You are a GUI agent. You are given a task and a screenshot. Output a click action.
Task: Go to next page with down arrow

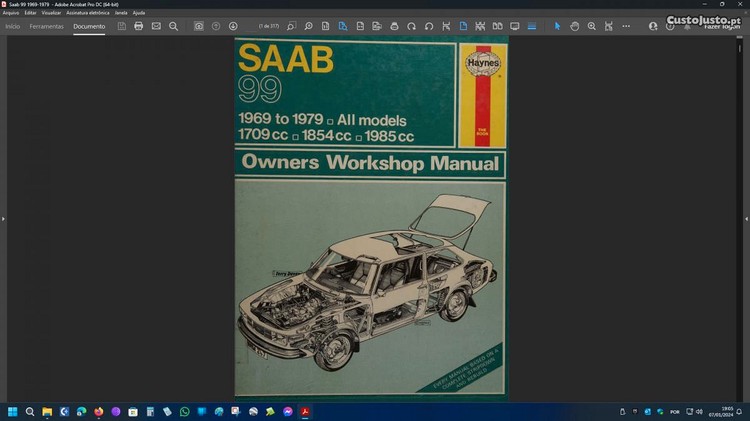233,26
